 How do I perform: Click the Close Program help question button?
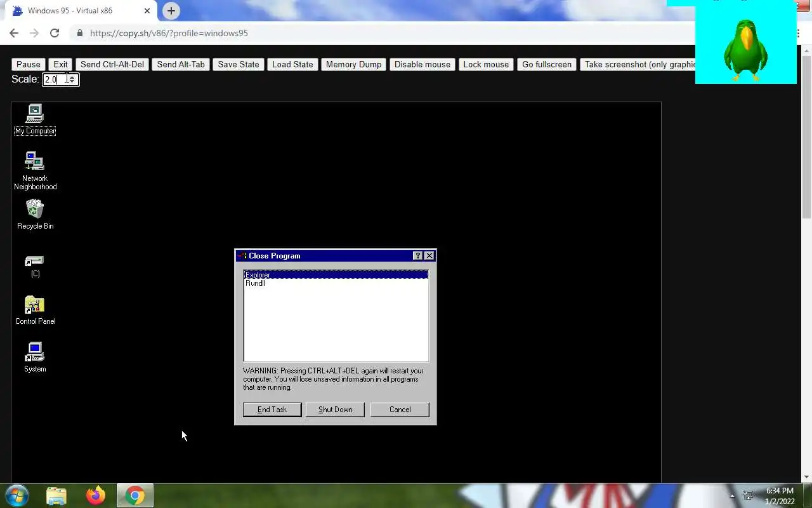pyautogui.click(x=417, y=255)
